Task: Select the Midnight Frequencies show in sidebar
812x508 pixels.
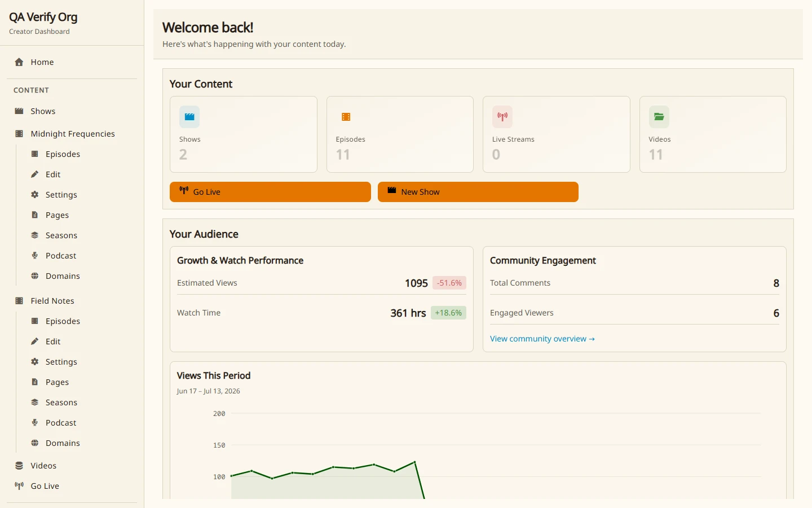Action: click(72, 134)
